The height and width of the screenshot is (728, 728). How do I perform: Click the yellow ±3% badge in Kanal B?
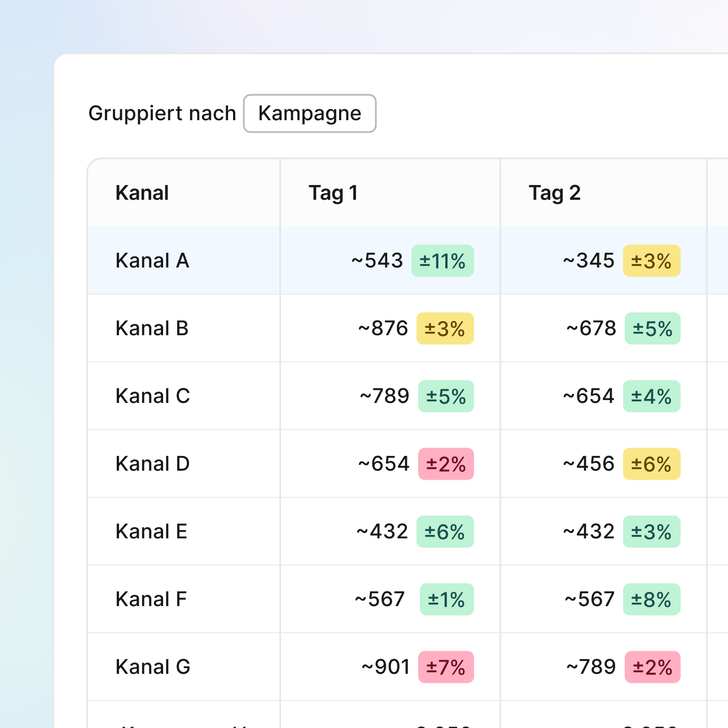(445, 329)
